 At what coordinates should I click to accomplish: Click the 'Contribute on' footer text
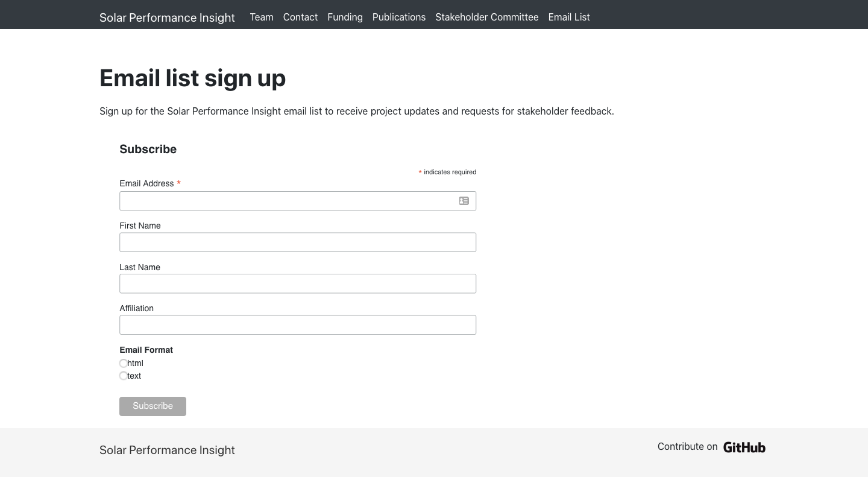687,447
